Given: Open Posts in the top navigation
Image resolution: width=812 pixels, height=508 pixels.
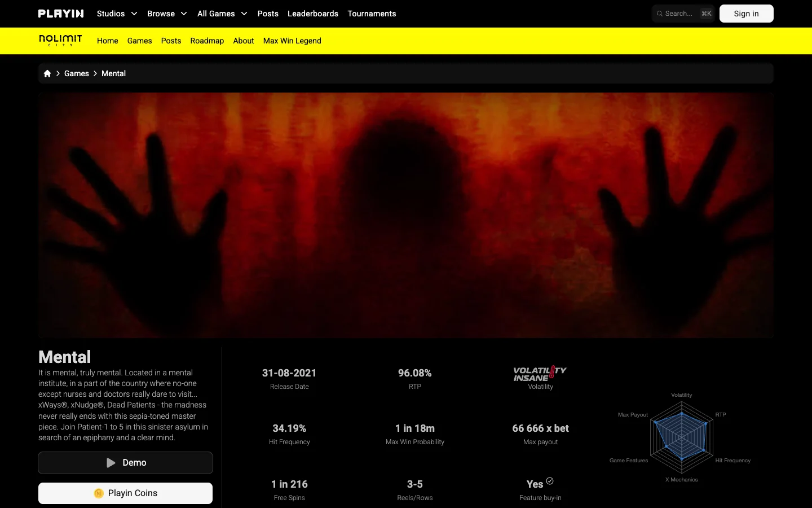Looking at the screenshot, I should (268, 14).
